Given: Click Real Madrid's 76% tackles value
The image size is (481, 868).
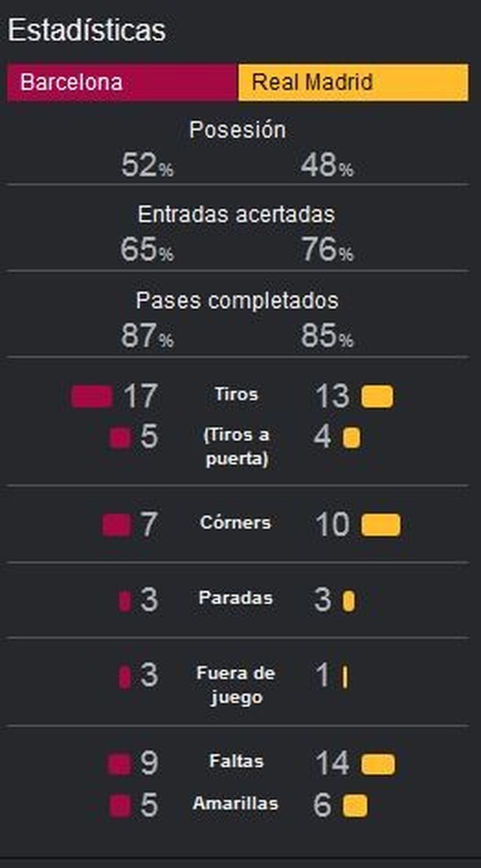Looking at the screenshot, I should click(327, 249).
